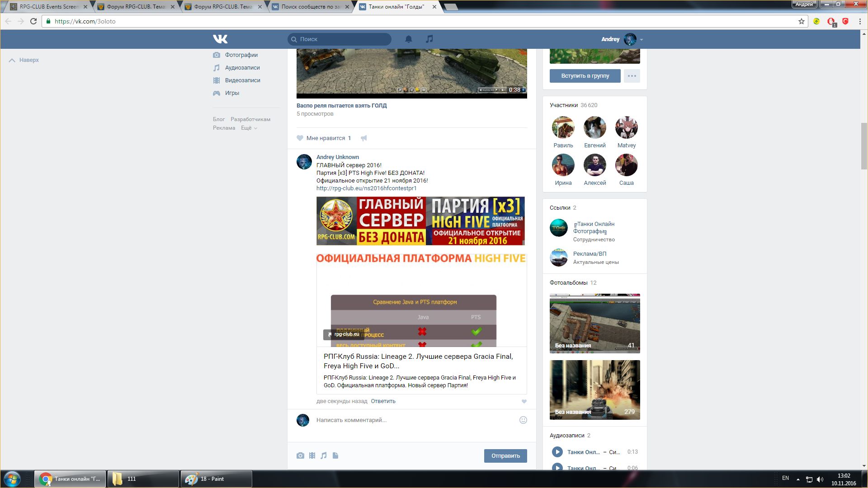Attach a document icon
The width and height of the screenshot is (868, 488).
click(335, 455)
